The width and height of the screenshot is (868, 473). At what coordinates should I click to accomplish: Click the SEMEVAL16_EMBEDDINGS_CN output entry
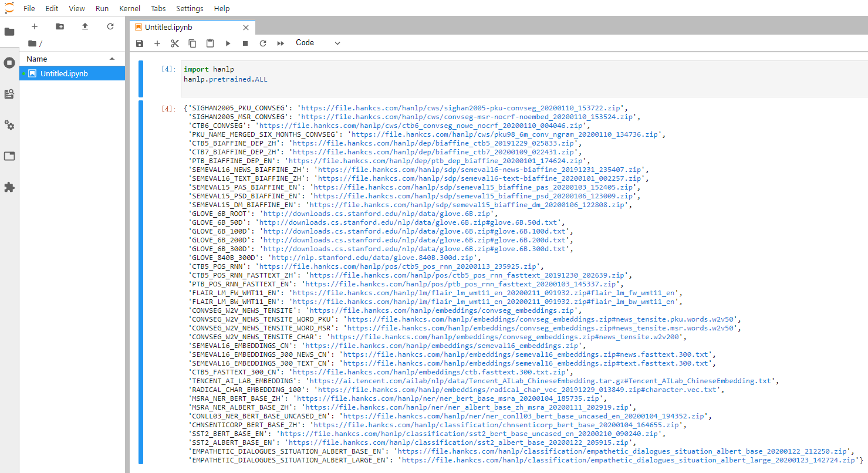pyautogui.click(x=387, y=346)
